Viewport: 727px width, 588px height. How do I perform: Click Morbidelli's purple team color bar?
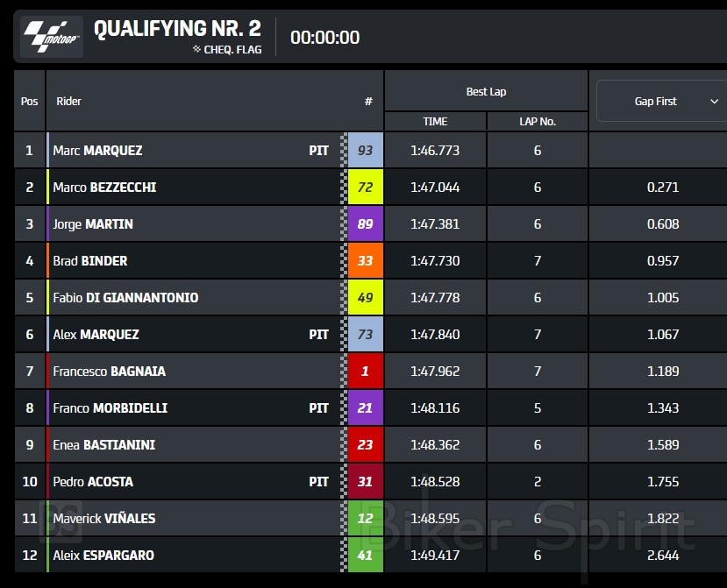pyautogui.click(x=48, y=408)
